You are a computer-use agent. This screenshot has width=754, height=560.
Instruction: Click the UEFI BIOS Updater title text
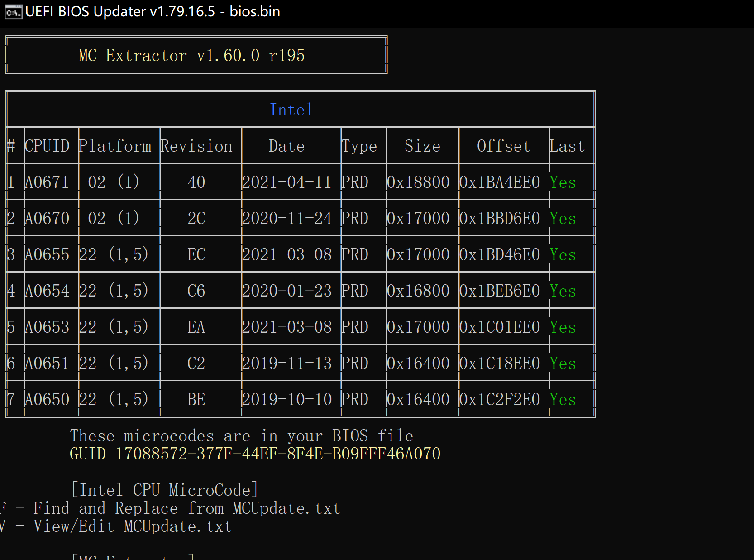tap(153, 11)
